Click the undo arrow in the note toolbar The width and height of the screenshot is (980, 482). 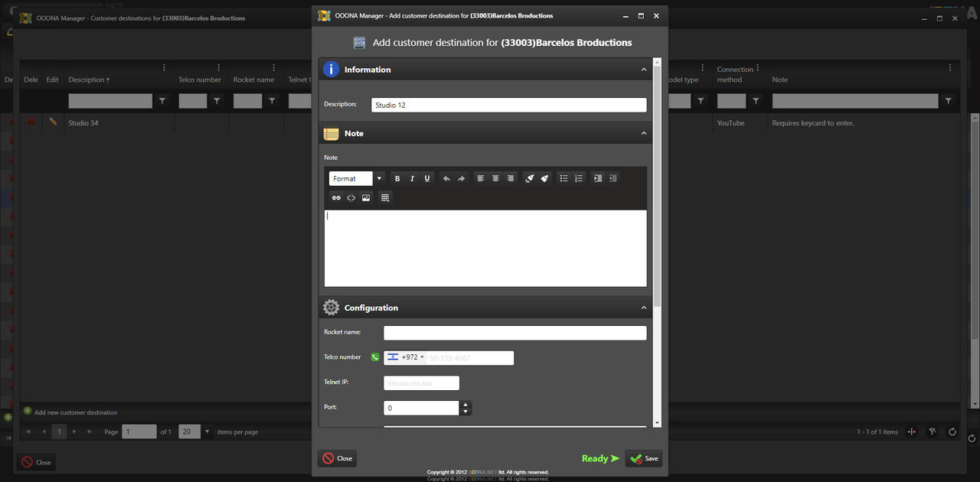[446, 178]
